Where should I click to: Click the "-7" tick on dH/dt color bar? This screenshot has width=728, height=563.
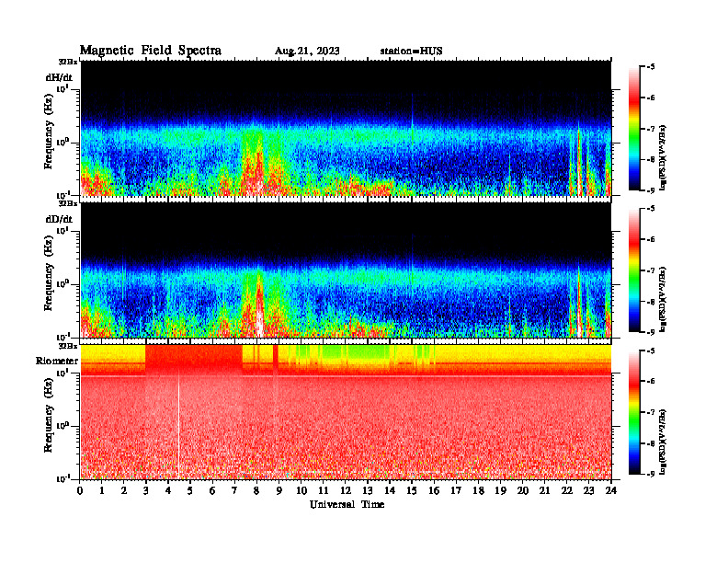(x=651, y=129)
